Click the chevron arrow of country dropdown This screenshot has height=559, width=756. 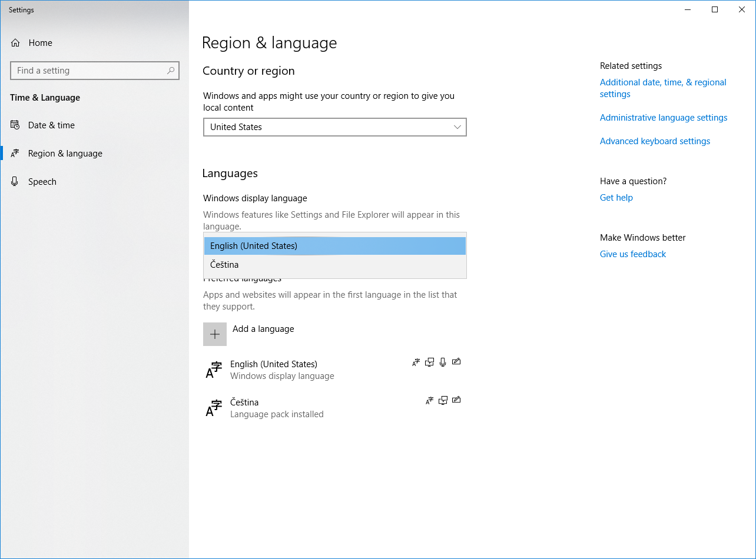coord(457,127)
